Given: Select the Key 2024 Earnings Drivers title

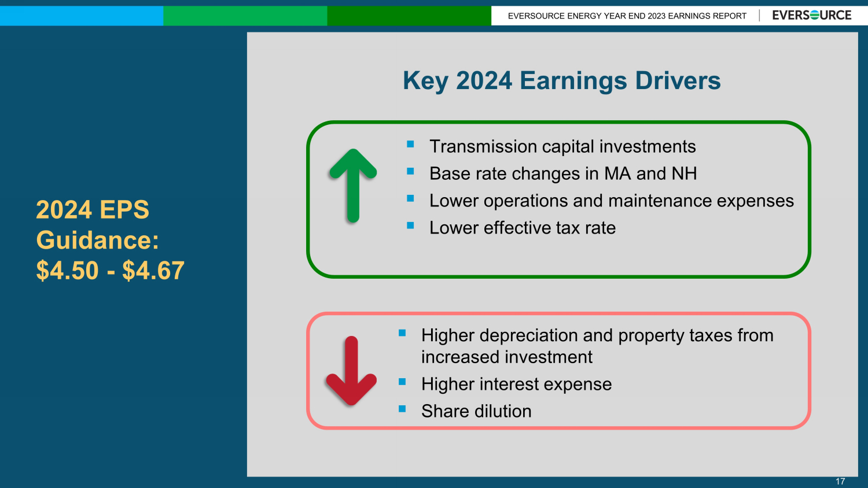Looking at the screenshot, I should tap(561, 80).
